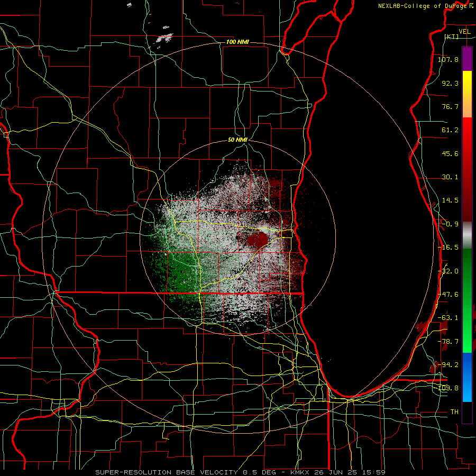
Task: Click the Super-Resolution Base Velocity caption
Action: click(x=241, y=472)
